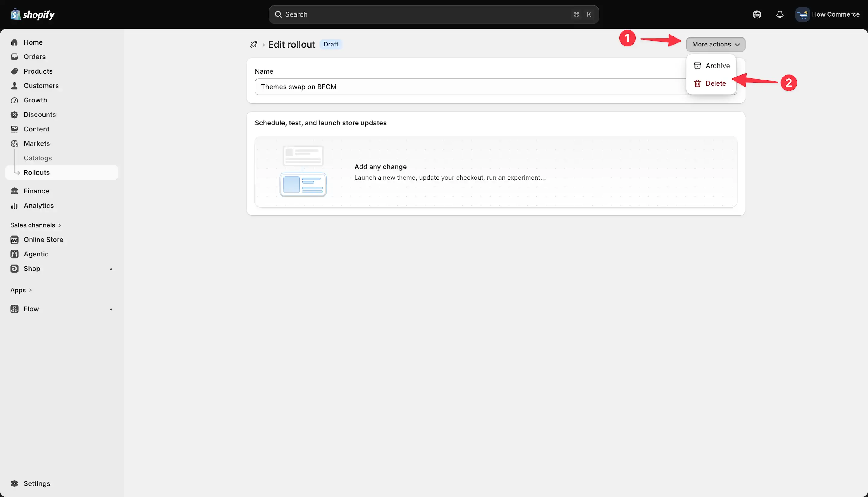Open the notifications bell
Screen dimensions: 868x497
780,14
